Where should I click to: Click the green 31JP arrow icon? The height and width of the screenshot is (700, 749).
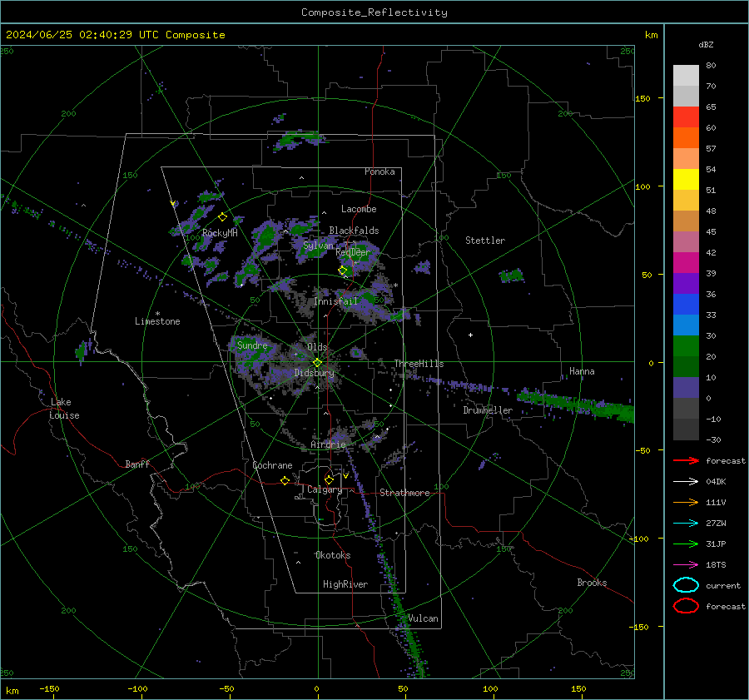tap(686, 544)
